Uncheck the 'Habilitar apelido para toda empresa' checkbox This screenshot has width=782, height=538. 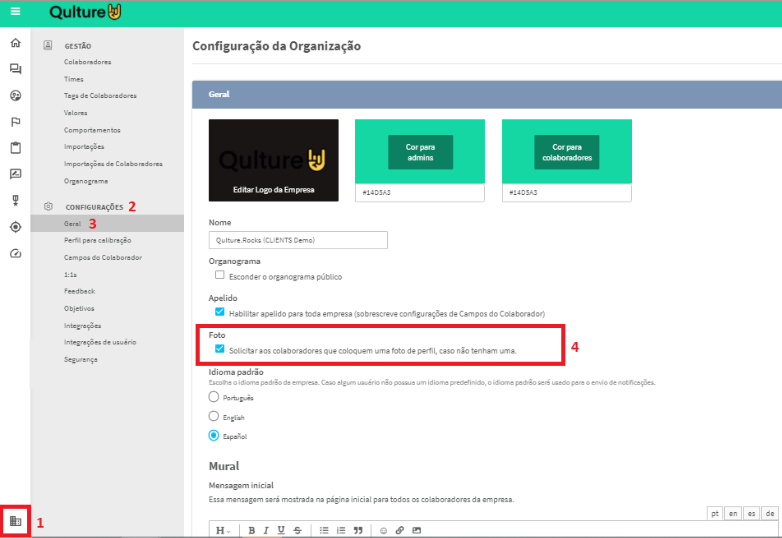tap(219, 312)
